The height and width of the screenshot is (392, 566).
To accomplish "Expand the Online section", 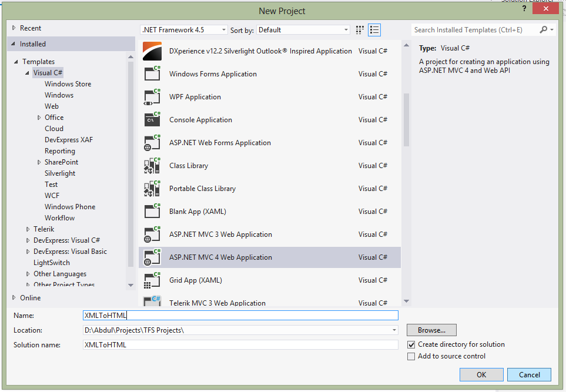I will (x=14, y=298).
